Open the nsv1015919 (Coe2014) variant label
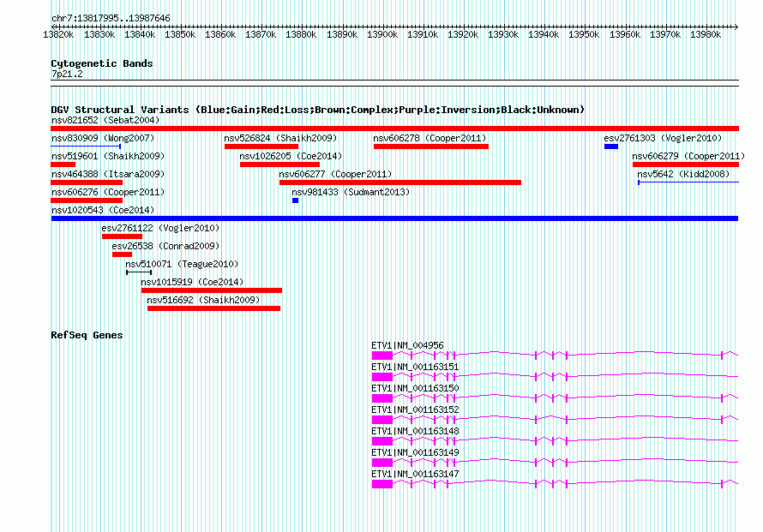This screenshot has height=532, width=763. coord(192,282)
